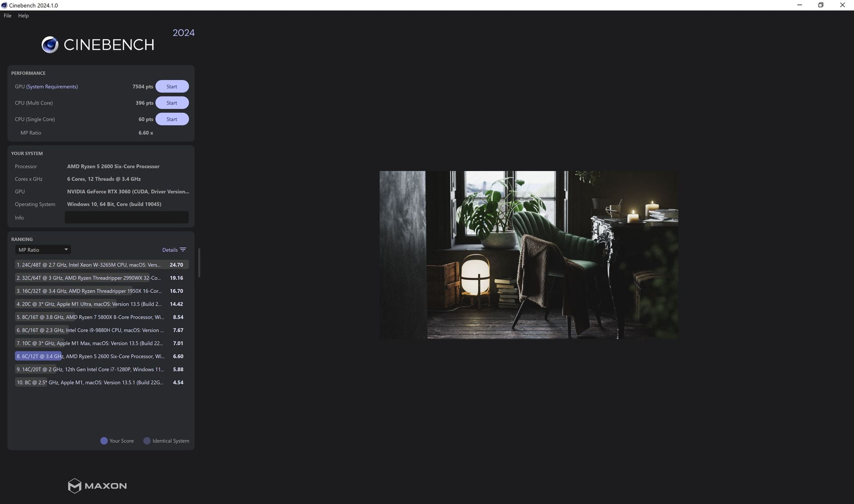Click the Ranking list scrollbar
The image size is (854, 504).
pos(199,263)
